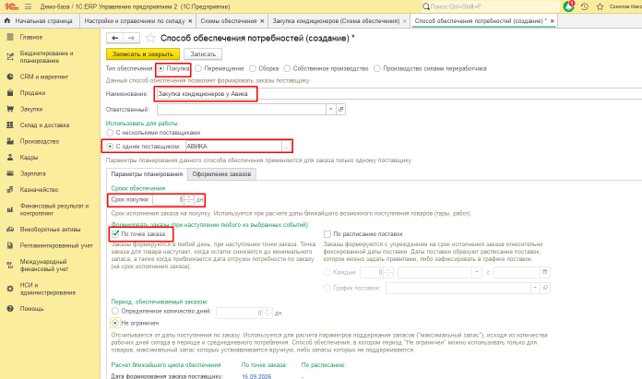Open Помощь question icon
Screen dimensions: 642x379
pyautogui.click(x=10, y=309)
